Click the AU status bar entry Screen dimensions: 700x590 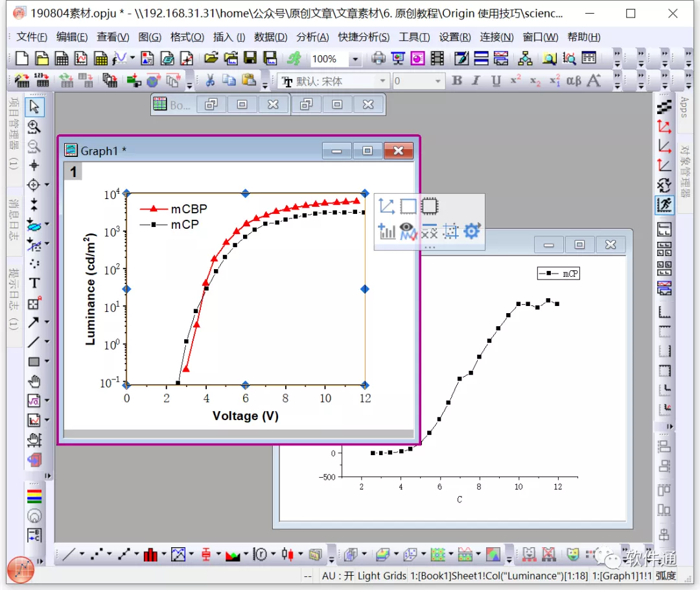(338, 576)
